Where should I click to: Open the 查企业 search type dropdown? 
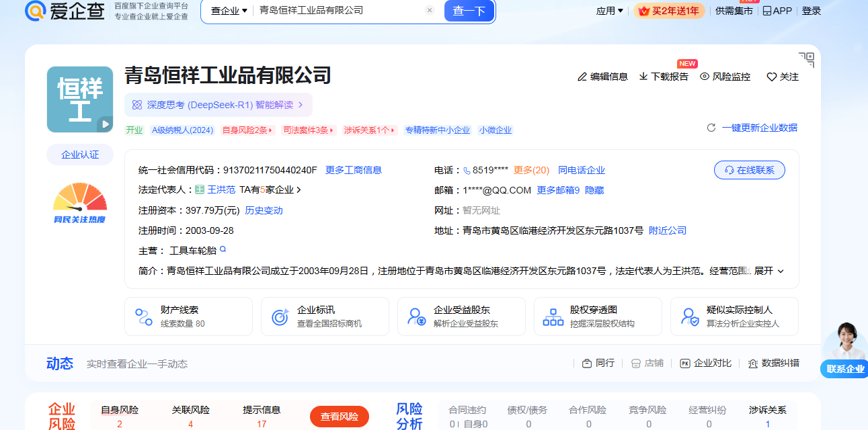coord(229,11)
